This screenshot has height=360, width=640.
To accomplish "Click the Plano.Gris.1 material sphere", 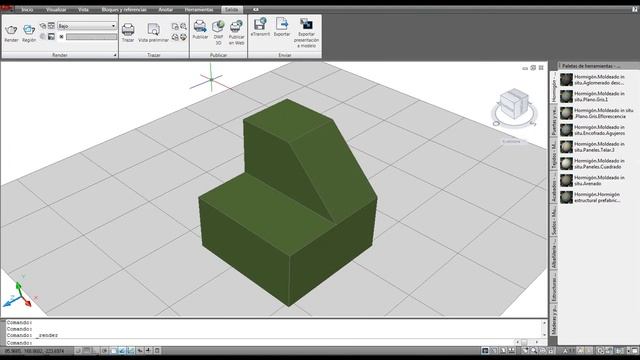I will [x=567, y=96].
